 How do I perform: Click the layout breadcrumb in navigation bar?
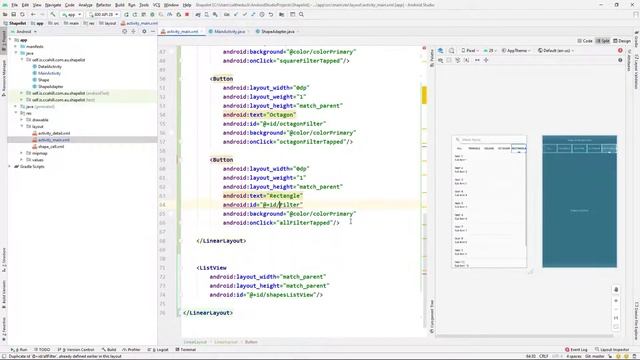click(x=108, y=23)
